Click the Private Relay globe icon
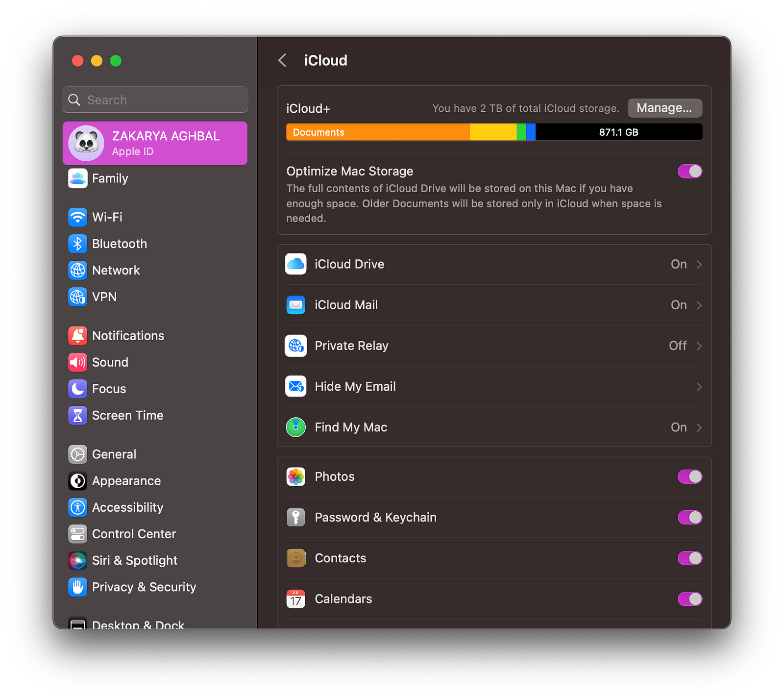784x699 pixels. (x=296, y=346)
